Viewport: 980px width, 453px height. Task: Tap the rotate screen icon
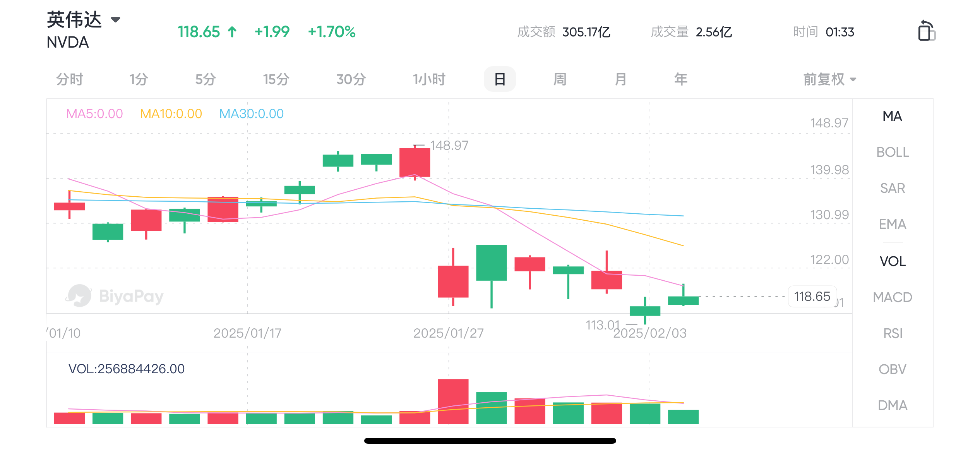pyautogui.click(x=926, y=31)
